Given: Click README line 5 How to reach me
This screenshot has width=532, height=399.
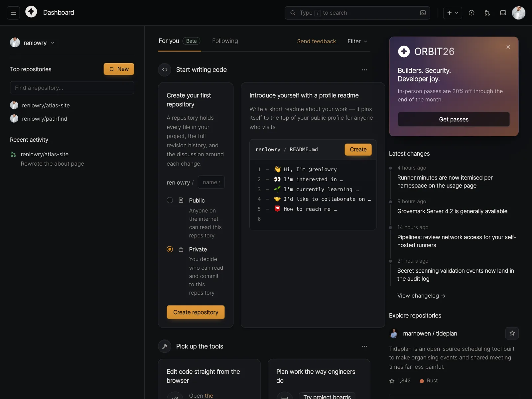Looking at the screenshot, I should [x=305, y=209].
